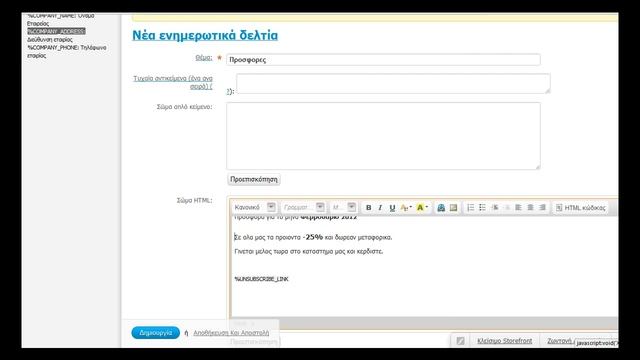
Task: Switch to HTML κώδικας source view
Action: (x=580, y=208)
